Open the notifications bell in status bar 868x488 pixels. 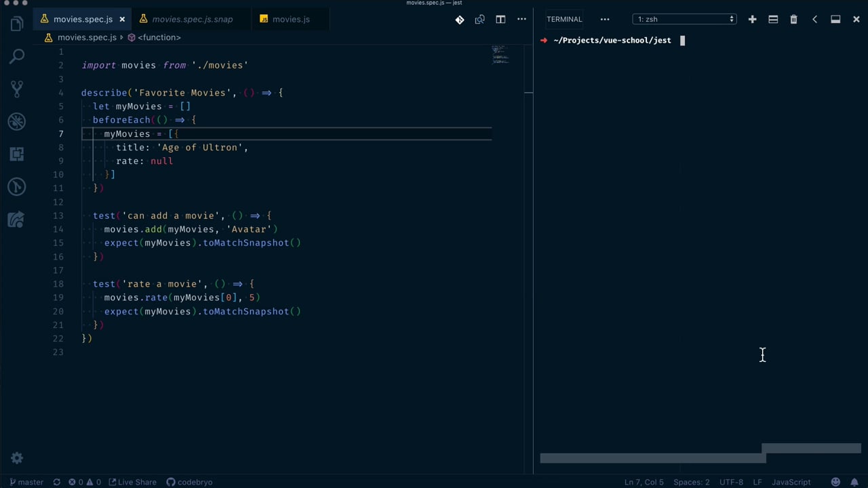(855, 482)
